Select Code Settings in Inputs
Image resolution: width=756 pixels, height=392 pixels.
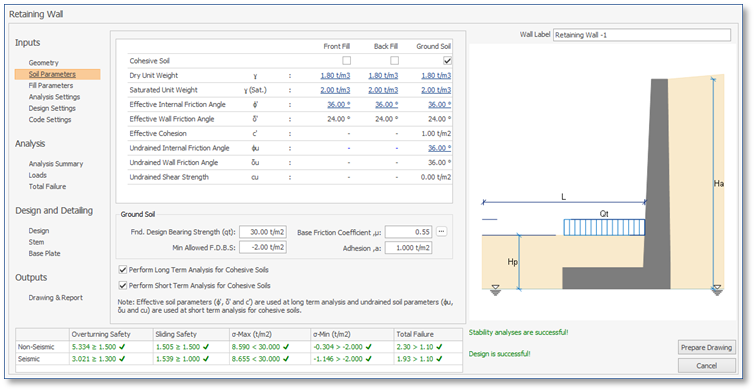(x=50, y=120)
